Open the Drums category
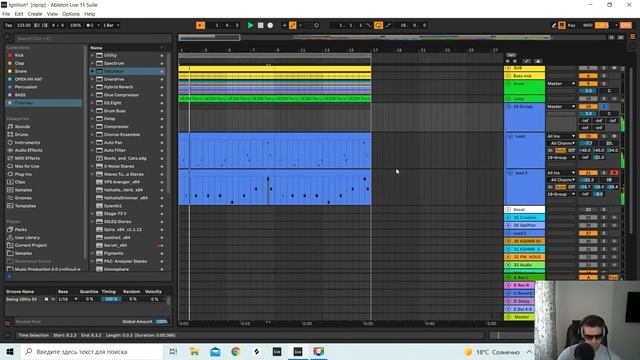This screenshot has height=360, width=640. point(21,134)
